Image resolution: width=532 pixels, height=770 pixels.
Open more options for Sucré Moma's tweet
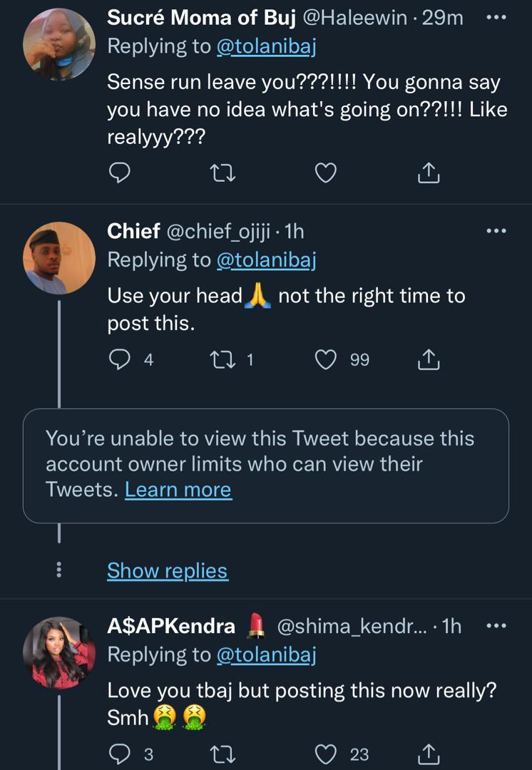pos(496,19)
